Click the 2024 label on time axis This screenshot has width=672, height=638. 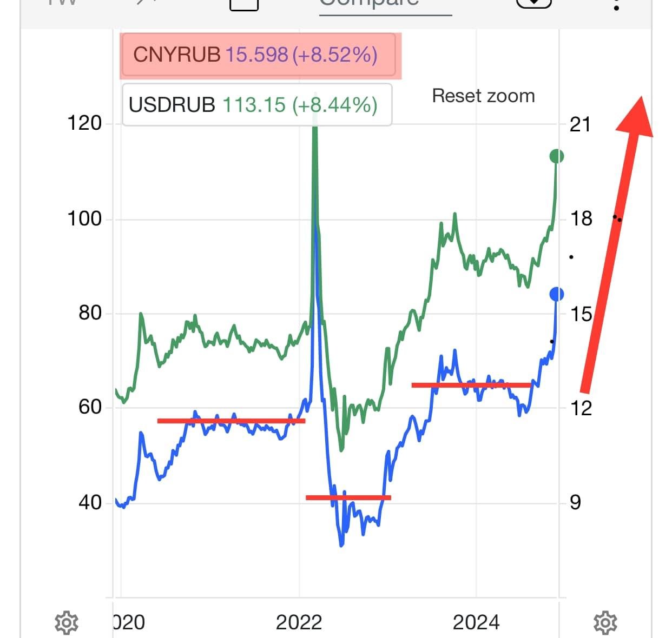(476, 623)
